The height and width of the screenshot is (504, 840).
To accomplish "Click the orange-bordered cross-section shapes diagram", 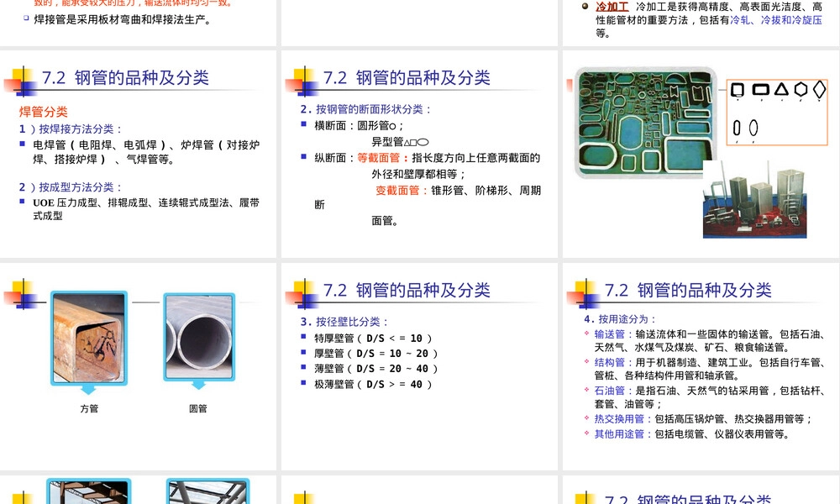I will [x=777, y=113].
